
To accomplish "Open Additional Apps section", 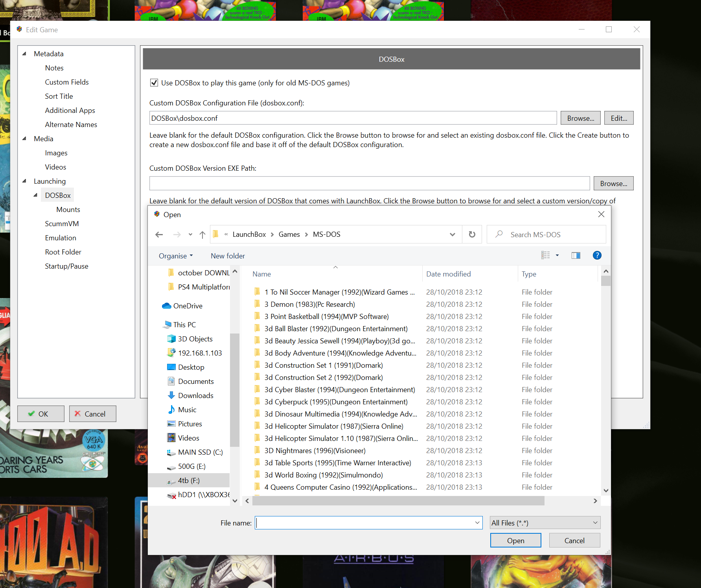I will pos(70,110).
